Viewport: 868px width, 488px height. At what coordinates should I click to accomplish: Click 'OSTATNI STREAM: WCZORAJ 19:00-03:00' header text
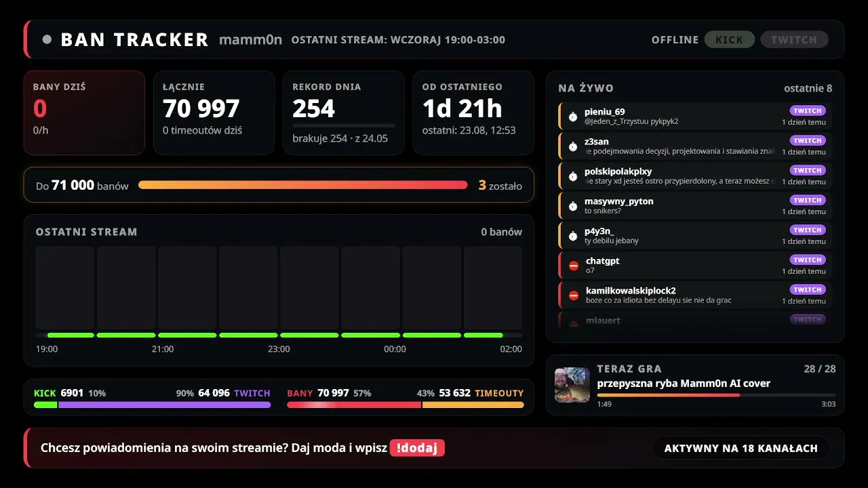coord(398,40)
